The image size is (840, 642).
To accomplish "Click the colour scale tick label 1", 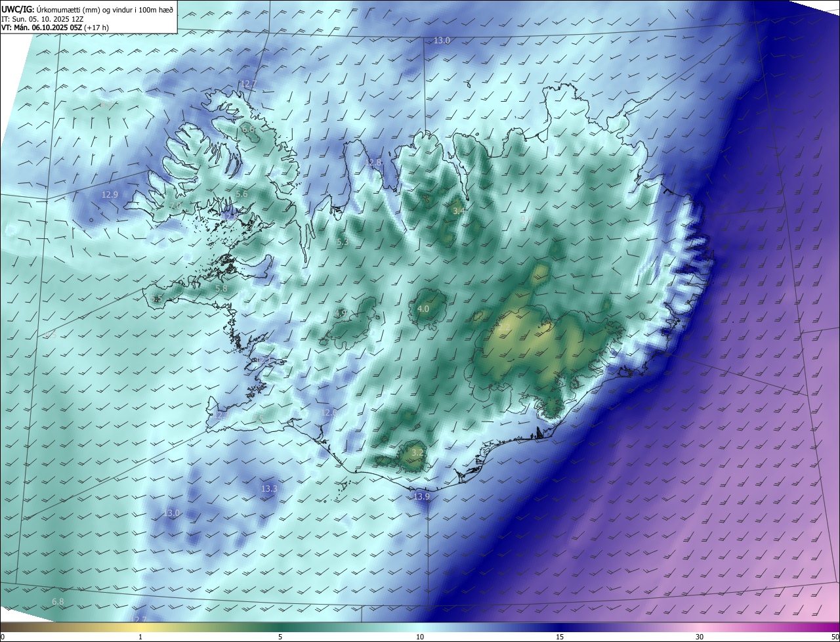I will coord(140,637).
